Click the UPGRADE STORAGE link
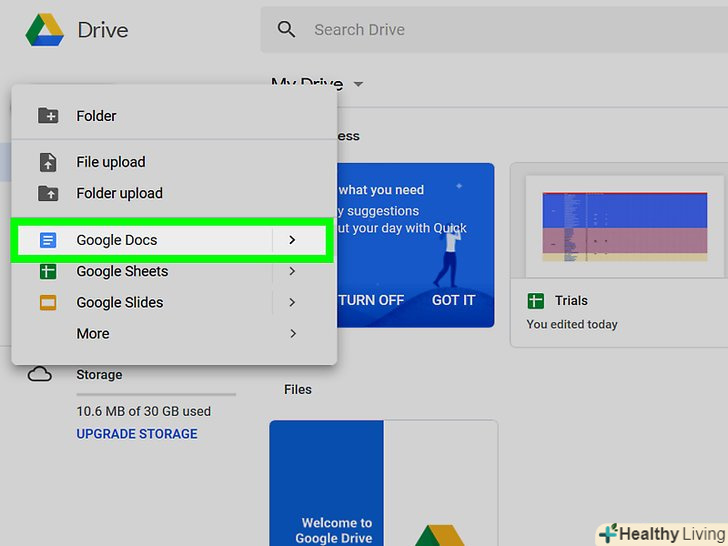 tap(137, 434)
